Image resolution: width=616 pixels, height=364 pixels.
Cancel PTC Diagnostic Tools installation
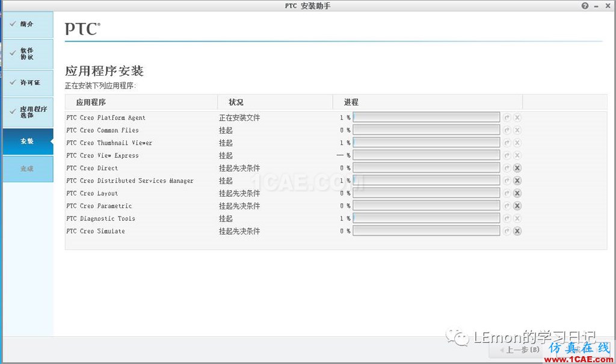point(517,218)
